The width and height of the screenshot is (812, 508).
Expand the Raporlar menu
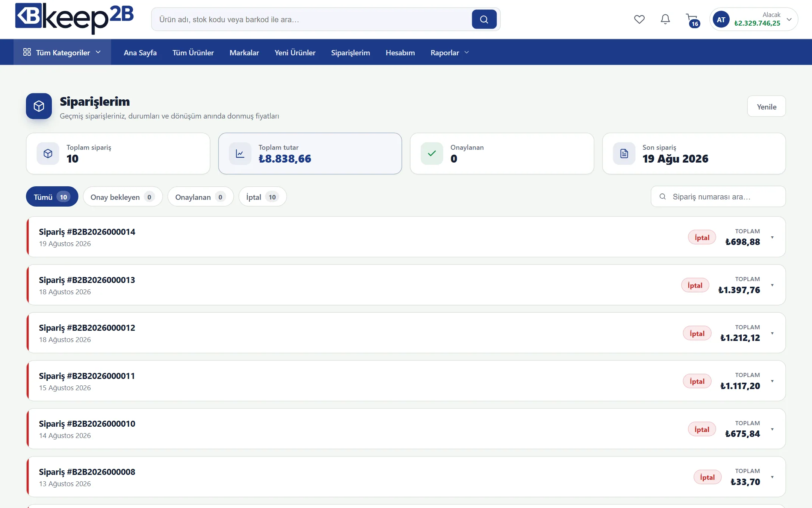[x=450, y=53]
